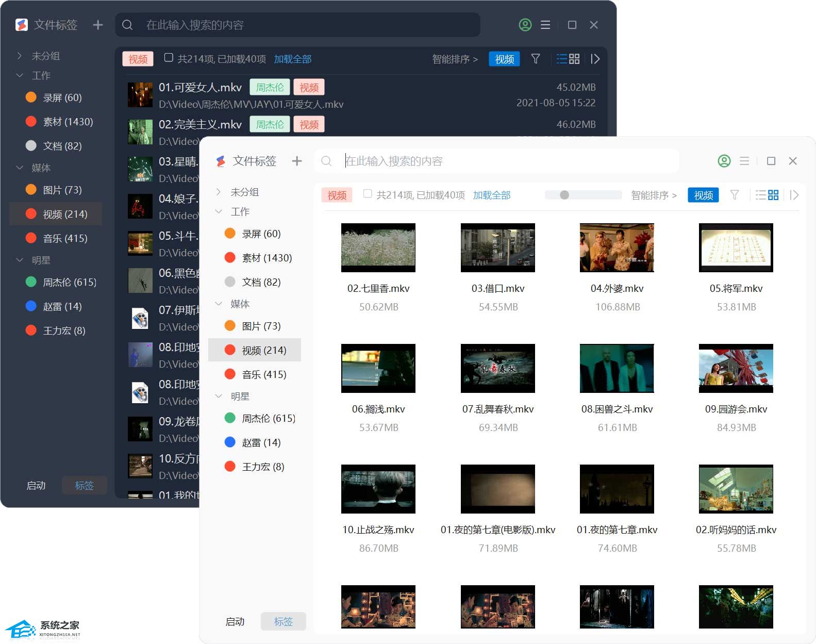
Task: Select 图片 (73) tag in dark window
Action: tap(54, 190)
